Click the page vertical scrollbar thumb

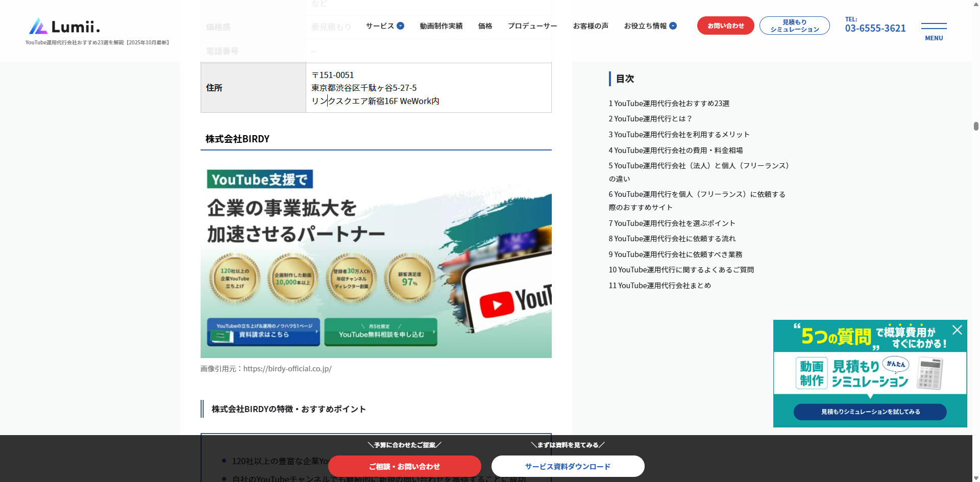(x=976, y=126)
